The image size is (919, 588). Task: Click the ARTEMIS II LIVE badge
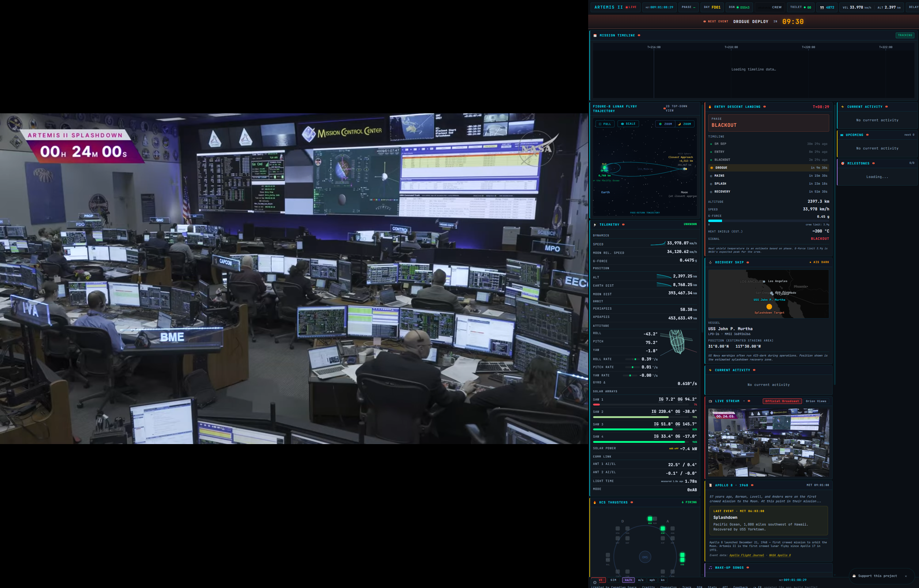click(615, 7)
